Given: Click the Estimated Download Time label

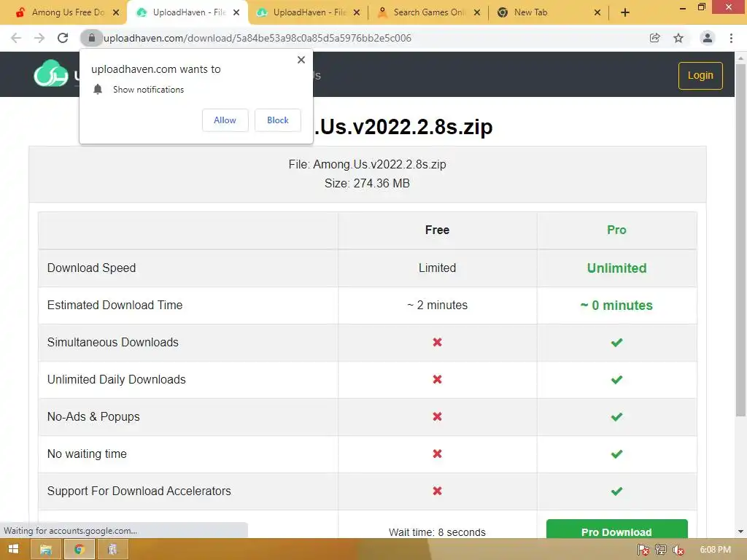Looking at the screenshot, I should coord(115,306).
